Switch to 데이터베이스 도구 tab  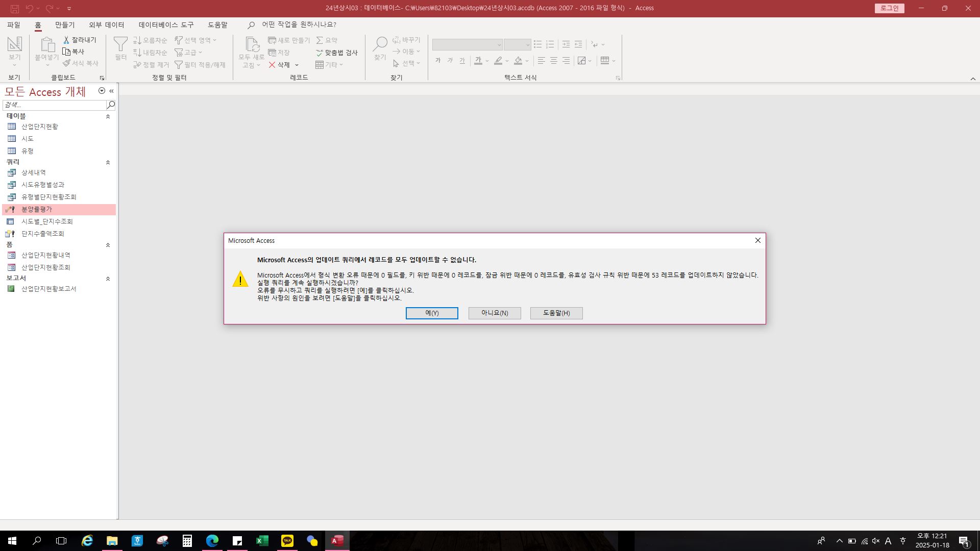[x=166, y=24]
